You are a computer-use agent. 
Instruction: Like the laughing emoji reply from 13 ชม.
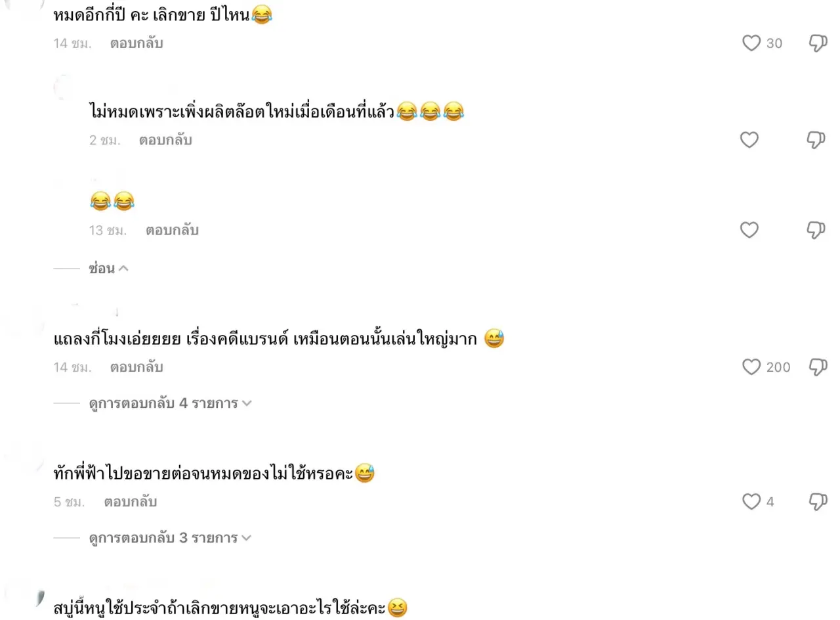tap(749, 230)
